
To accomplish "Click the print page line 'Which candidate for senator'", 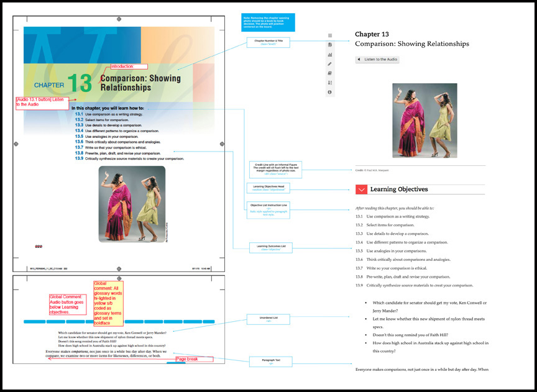I will 112,333.
